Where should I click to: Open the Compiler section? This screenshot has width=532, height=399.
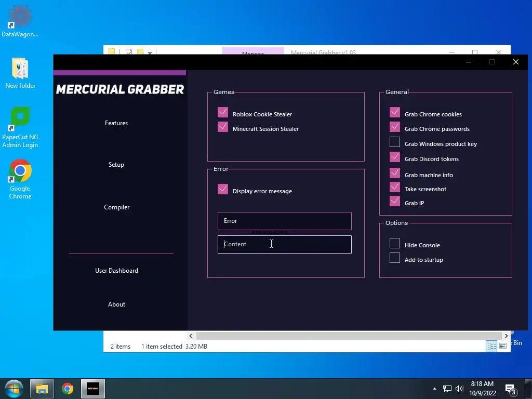coord(117,207)
